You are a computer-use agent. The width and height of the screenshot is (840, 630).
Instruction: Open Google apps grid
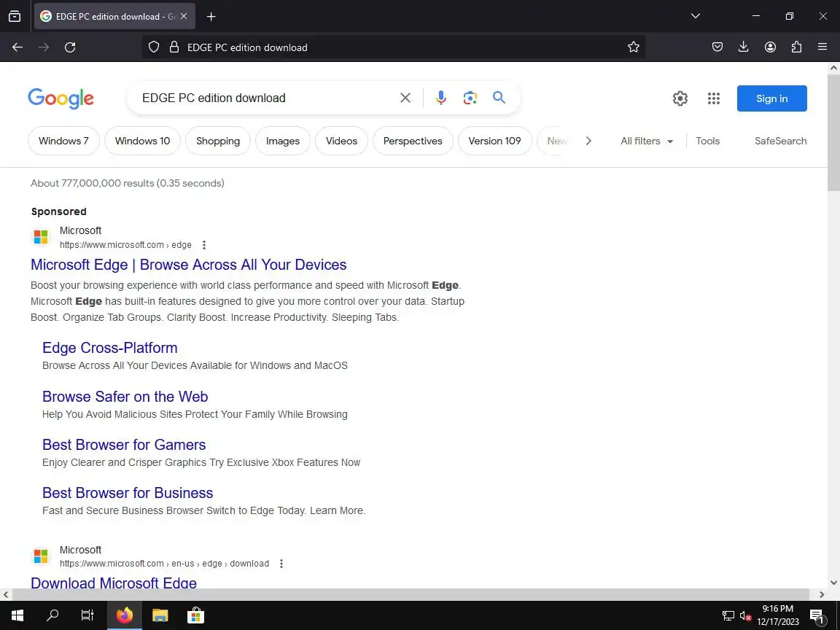tap(714, 98)
